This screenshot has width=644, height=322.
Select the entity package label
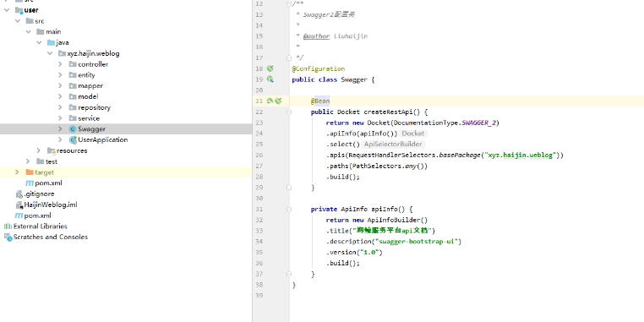click(x=86, y=74)
